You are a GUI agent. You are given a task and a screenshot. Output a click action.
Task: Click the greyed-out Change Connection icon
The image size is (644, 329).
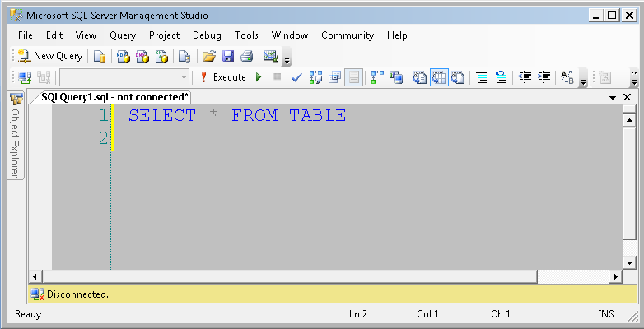(44, 77)
